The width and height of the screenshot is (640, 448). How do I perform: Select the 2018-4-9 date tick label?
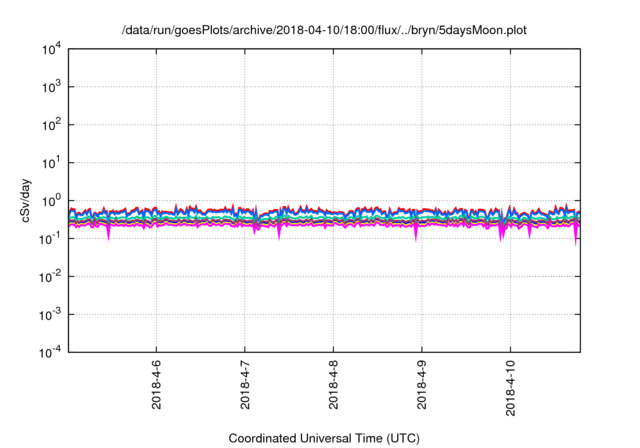[x=422, y=385]
